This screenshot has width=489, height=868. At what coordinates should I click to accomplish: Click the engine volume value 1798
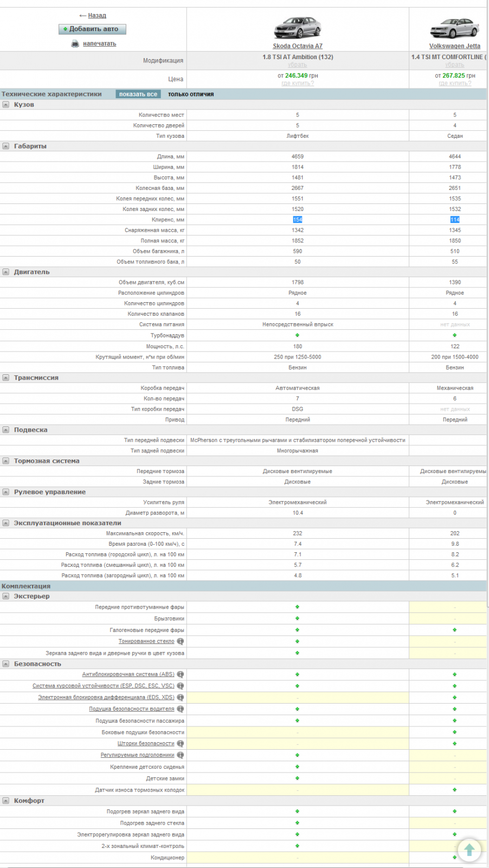click(298, 283)
